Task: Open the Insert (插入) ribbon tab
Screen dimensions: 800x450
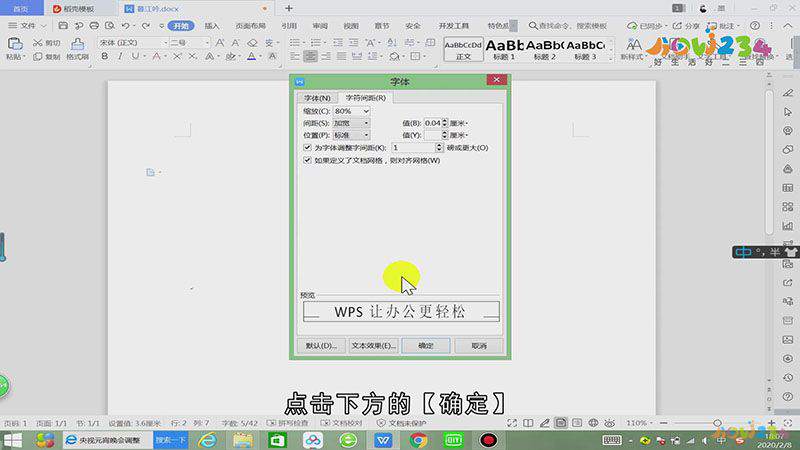Action: [212, 26]
